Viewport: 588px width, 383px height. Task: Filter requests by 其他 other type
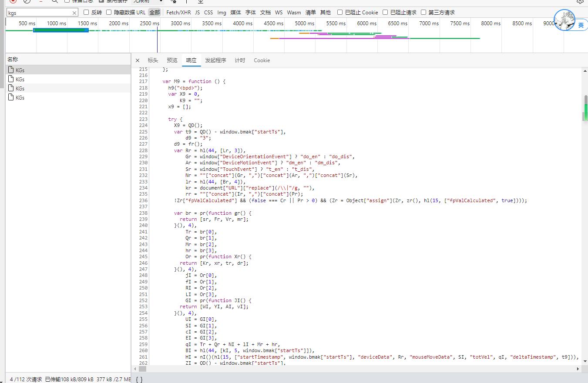coord(325,13)
